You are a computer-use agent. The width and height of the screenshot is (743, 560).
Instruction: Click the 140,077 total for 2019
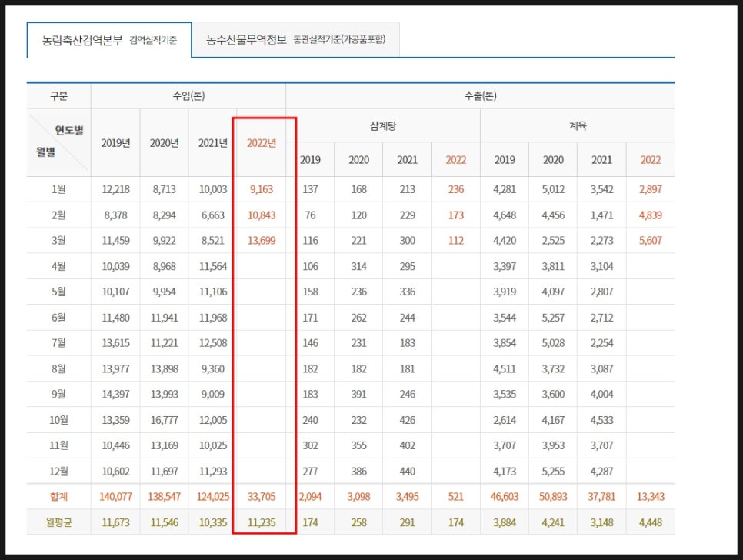115,496
